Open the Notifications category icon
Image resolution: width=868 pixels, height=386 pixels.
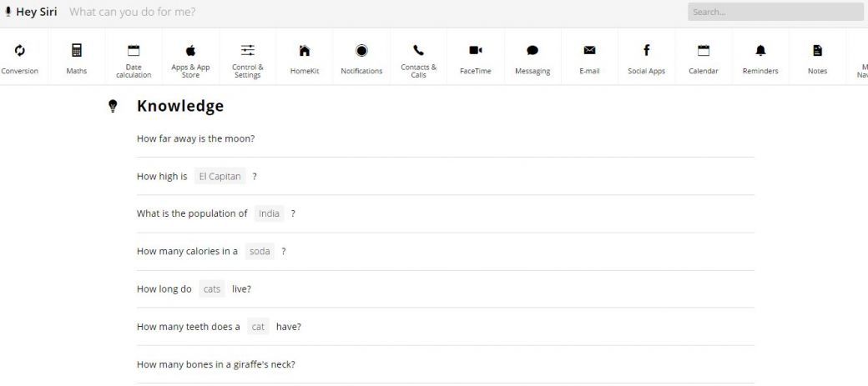click(361, 51)
